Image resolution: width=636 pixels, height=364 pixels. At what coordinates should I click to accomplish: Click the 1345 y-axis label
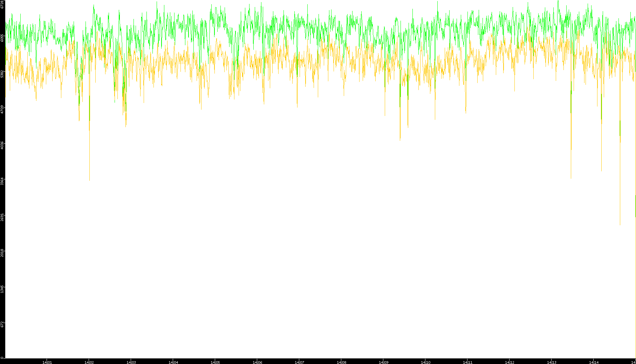click(x=2, y=289)
